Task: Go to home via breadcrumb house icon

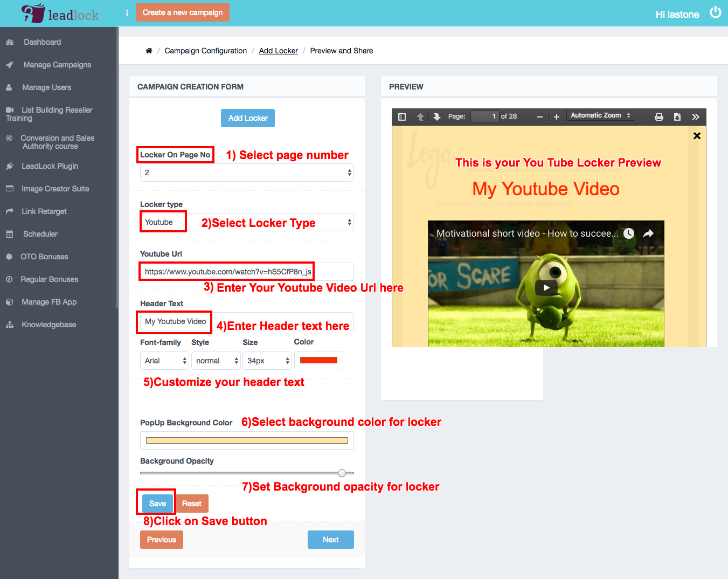Action: (x=149, y=51)
